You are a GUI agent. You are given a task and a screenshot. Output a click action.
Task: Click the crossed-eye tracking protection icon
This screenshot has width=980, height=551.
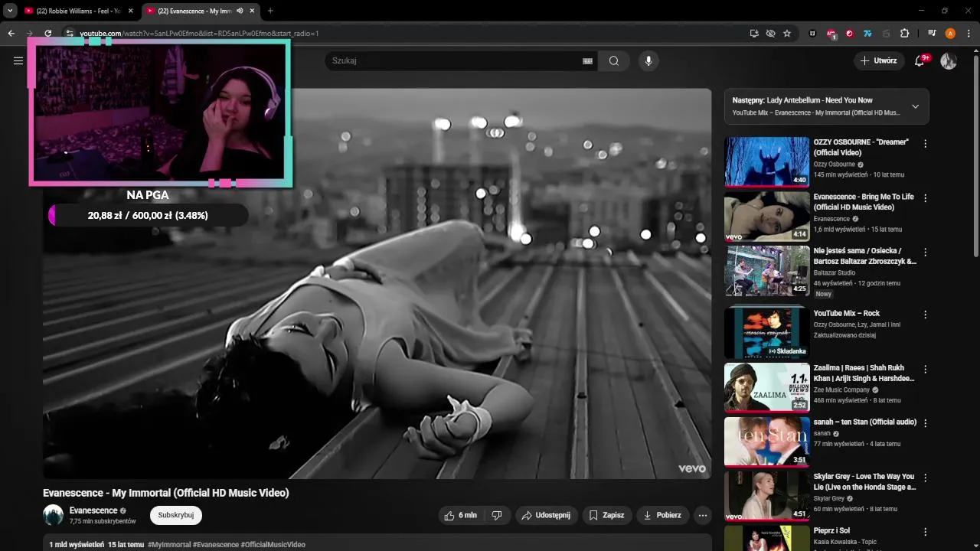(x=770, y=34)
